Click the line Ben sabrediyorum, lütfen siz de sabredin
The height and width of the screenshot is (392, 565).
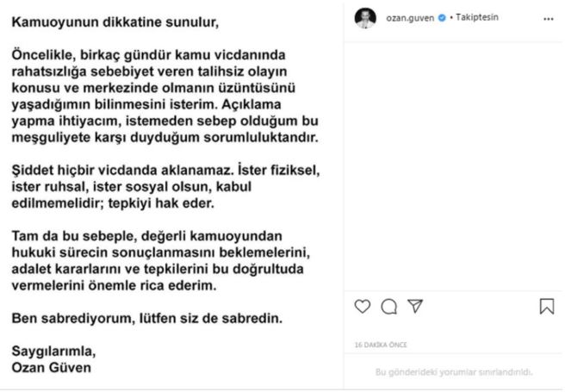(147, 318)
